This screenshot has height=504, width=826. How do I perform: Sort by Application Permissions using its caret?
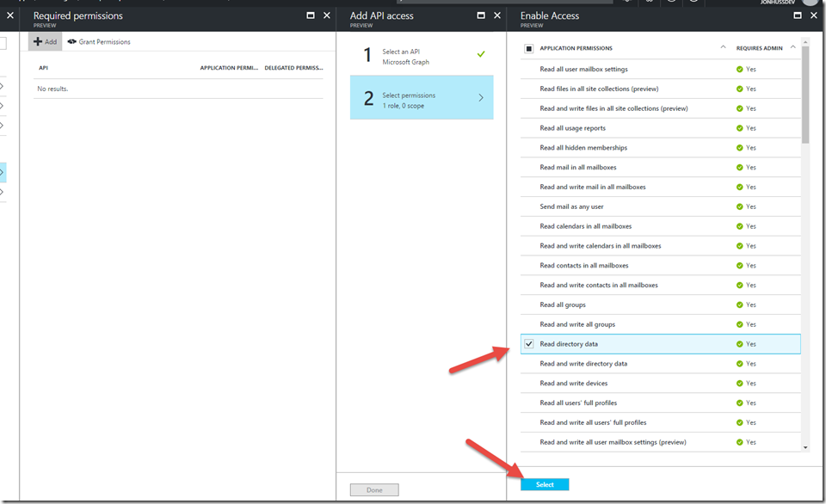pos(724,47)
